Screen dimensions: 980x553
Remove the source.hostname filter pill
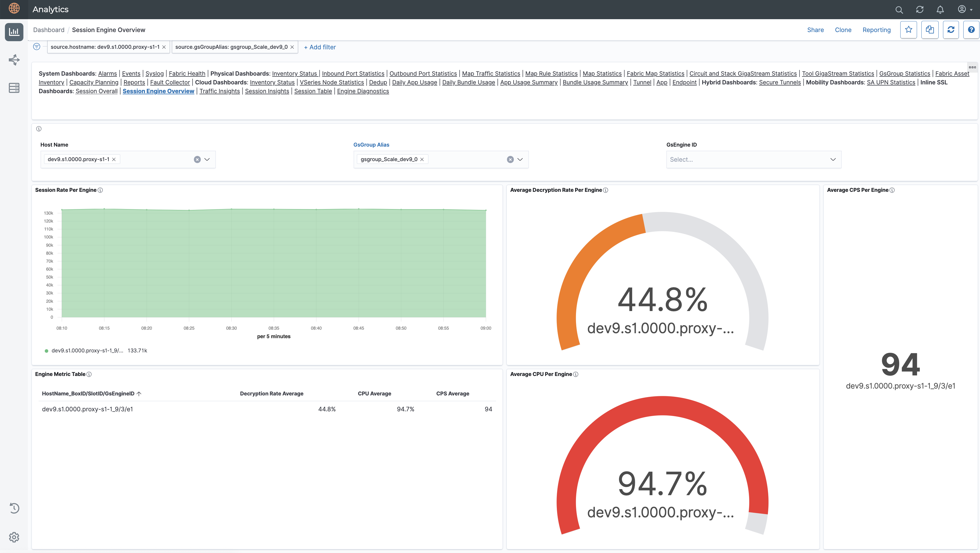coord(164,47)
